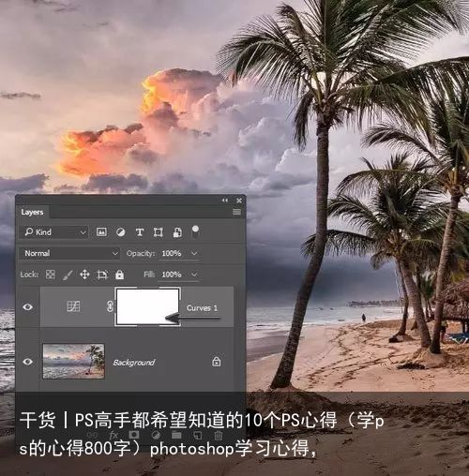Viewport: 469px width, 476px height.
Task: Select the Layers tab
Action: [32, 213]
